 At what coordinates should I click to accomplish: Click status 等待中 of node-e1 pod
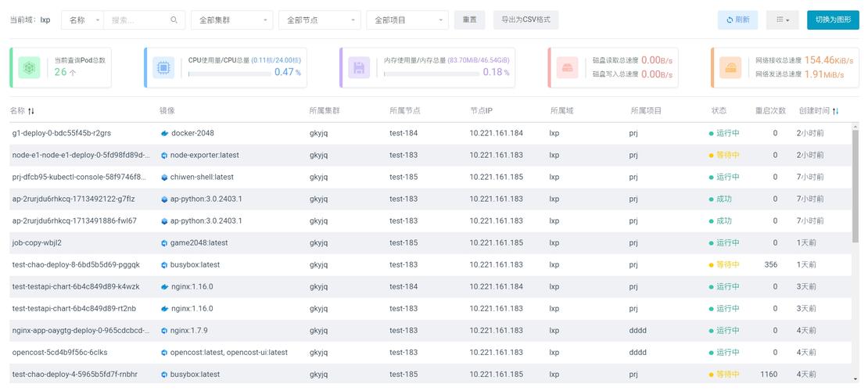tap(724, 156)
